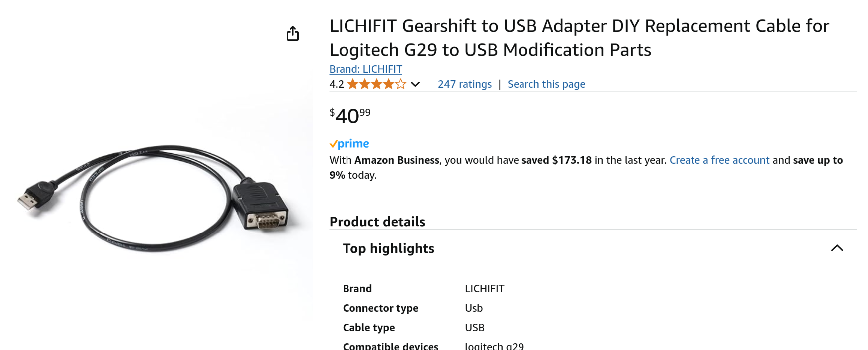Click the Connector type label
The height and width of the screenshot is (350, 868).
point(380,308)
